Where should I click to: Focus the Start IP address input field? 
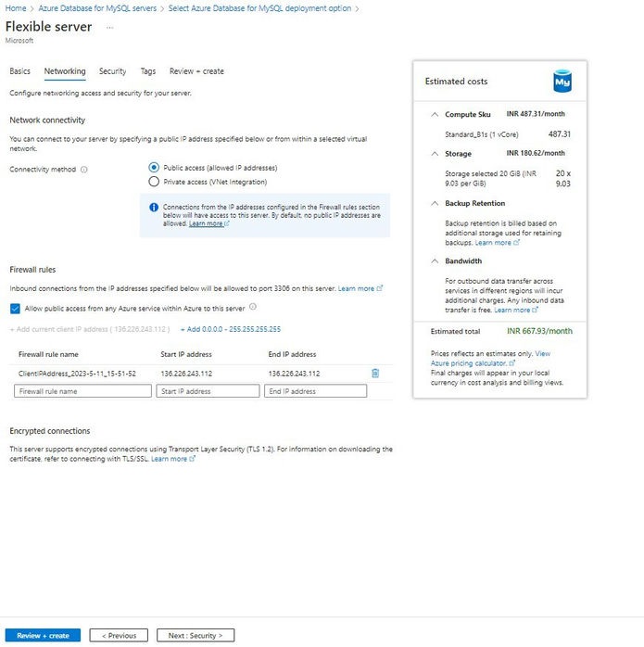pyautogui.click(x=208, y=391)
